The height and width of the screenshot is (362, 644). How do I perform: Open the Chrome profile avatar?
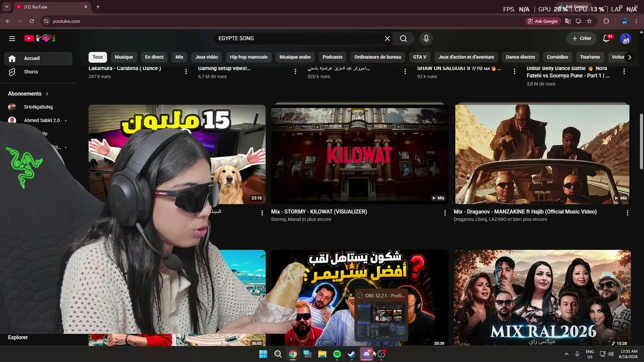coord(624,21)
